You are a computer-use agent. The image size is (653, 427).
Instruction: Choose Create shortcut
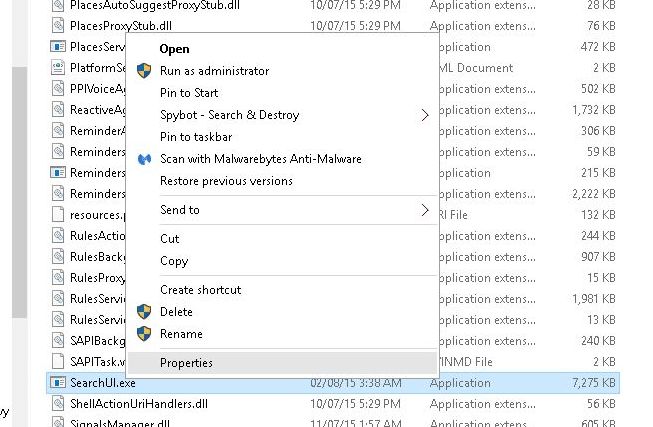click(x=200, y=290)
